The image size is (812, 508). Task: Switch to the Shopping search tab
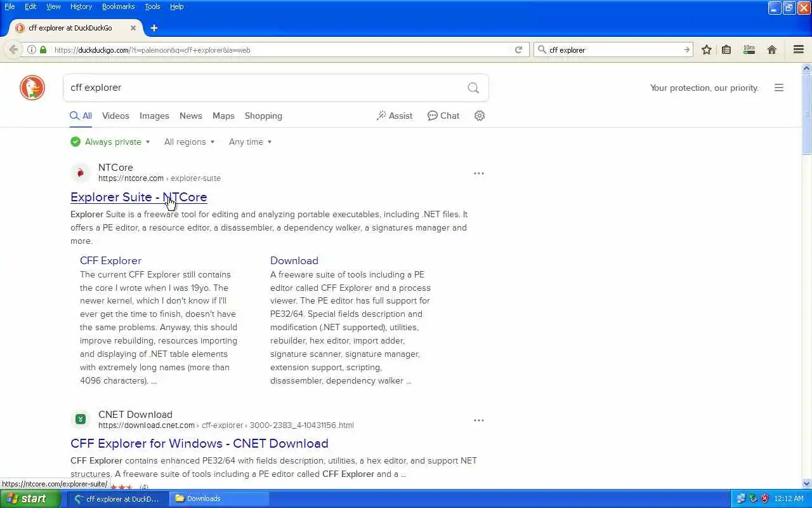263,116
